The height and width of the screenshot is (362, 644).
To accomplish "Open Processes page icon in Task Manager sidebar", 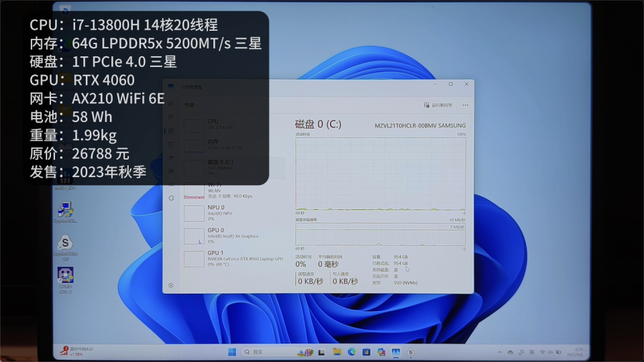I will (x=171, y=117).
